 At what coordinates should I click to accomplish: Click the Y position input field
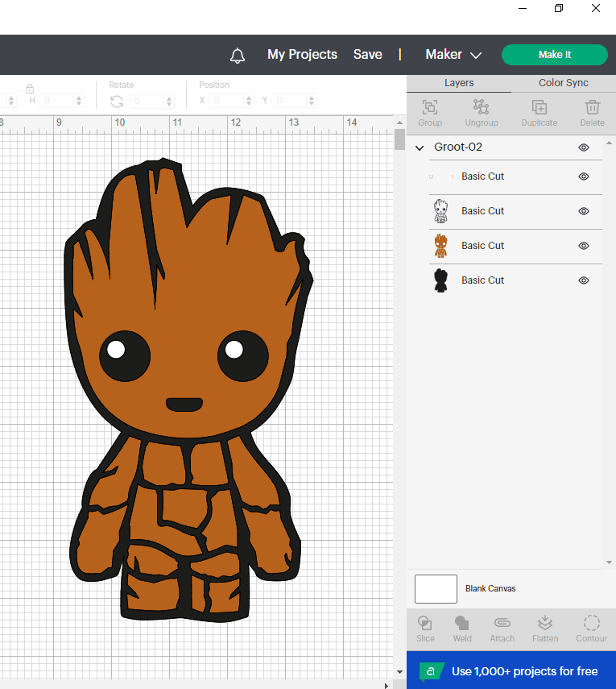289,101
